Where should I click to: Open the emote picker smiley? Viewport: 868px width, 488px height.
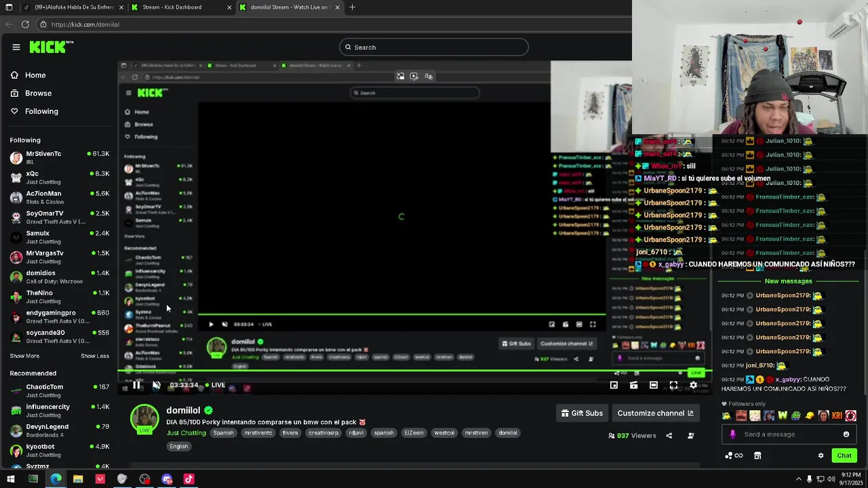coord(846,434)
